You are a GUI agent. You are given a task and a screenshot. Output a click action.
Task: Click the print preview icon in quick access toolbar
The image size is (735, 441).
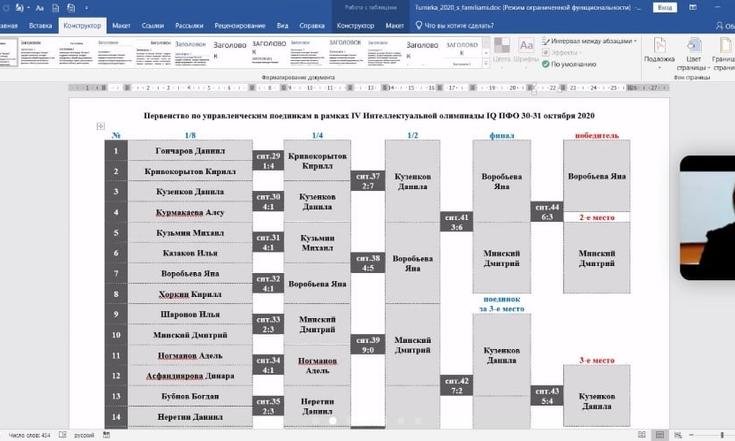pyautogui.click(x=71, y=8)
